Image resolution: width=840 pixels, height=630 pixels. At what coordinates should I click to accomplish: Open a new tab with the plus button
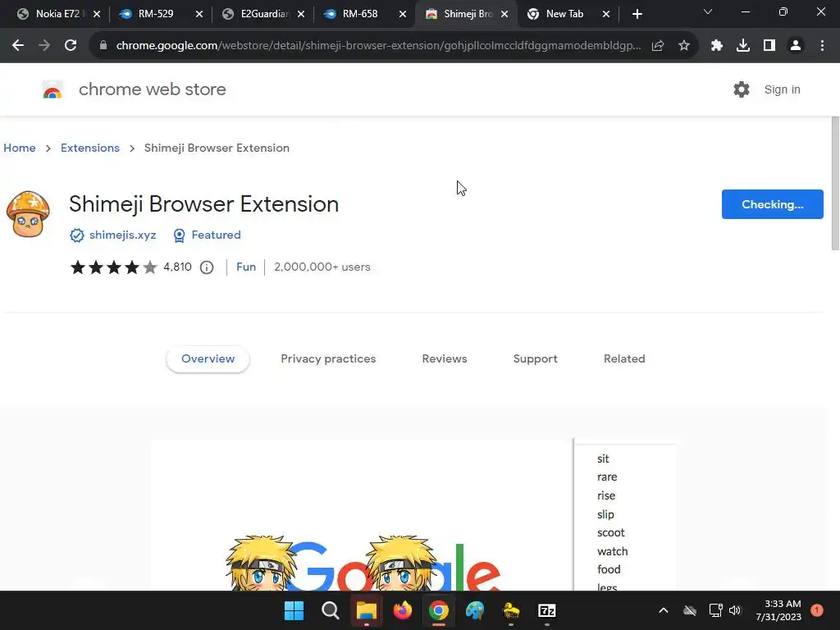pyautogui.click(x=637, y=14)
